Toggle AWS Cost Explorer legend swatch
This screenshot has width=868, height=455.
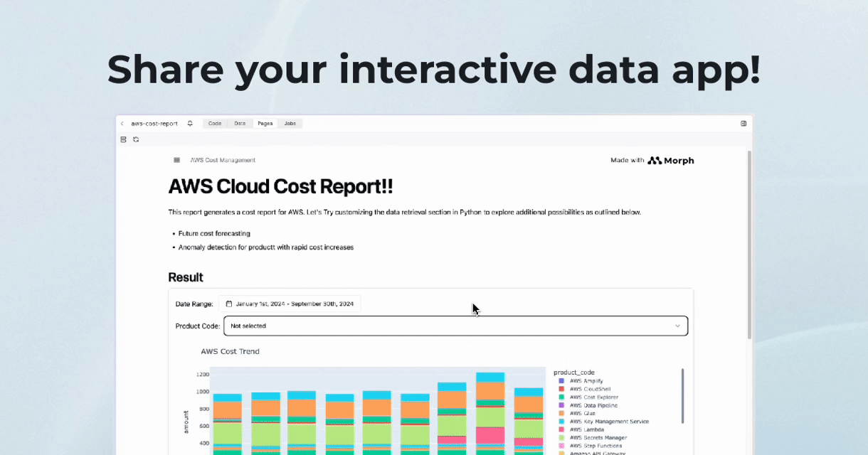561,397
